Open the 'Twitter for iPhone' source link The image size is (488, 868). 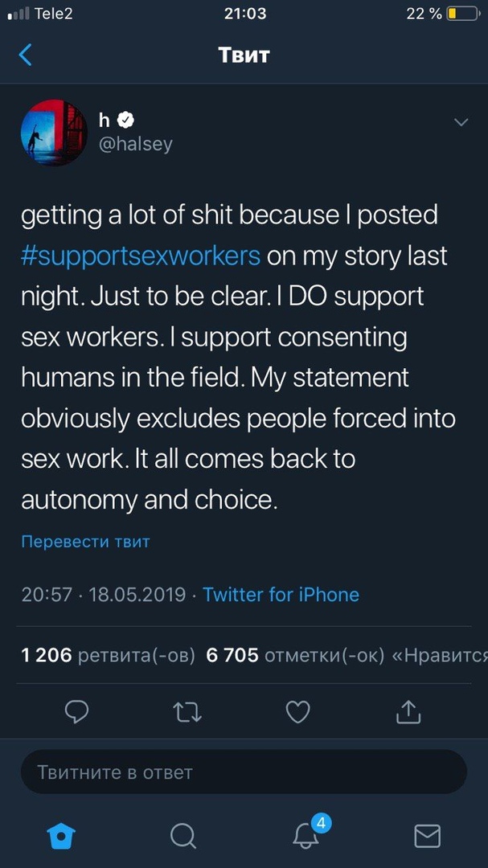tap(281, 595)
